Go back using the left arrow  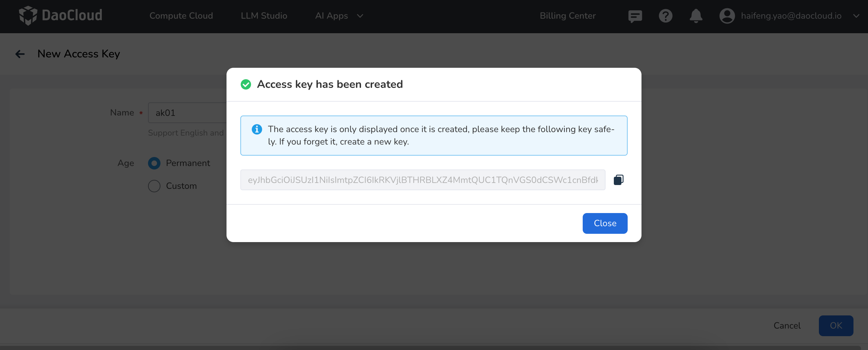(20, 54)
